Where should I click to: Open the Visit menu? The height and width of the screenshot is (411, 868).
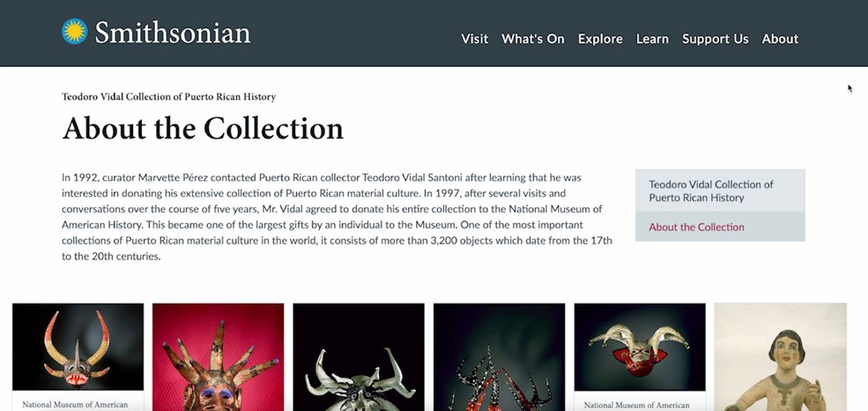pyautogui.click(x=474, y=39)
